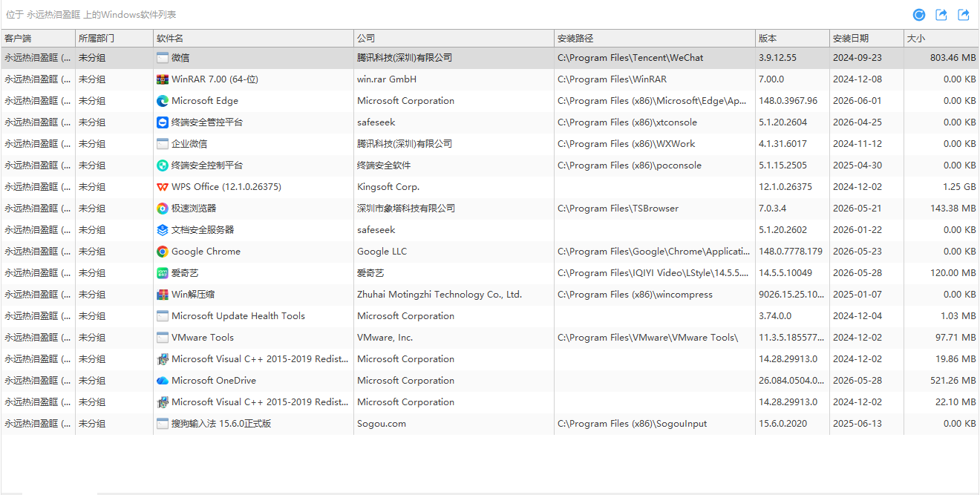Select the Microsoft OneDrive software name
This screenshot has height=495, width=980.
tap(214, 381)
